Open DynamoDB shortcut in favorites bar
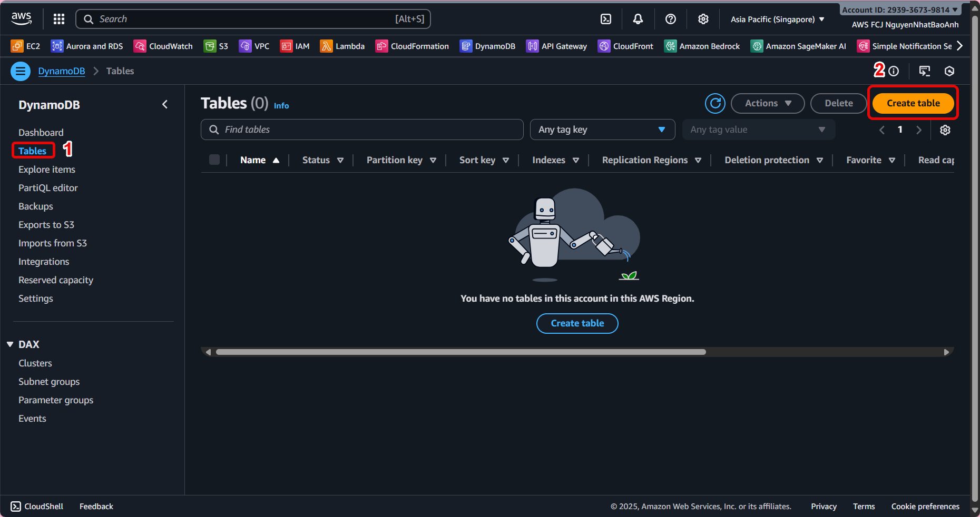This screenshot has height=517, width=980. tap(487, 46)
